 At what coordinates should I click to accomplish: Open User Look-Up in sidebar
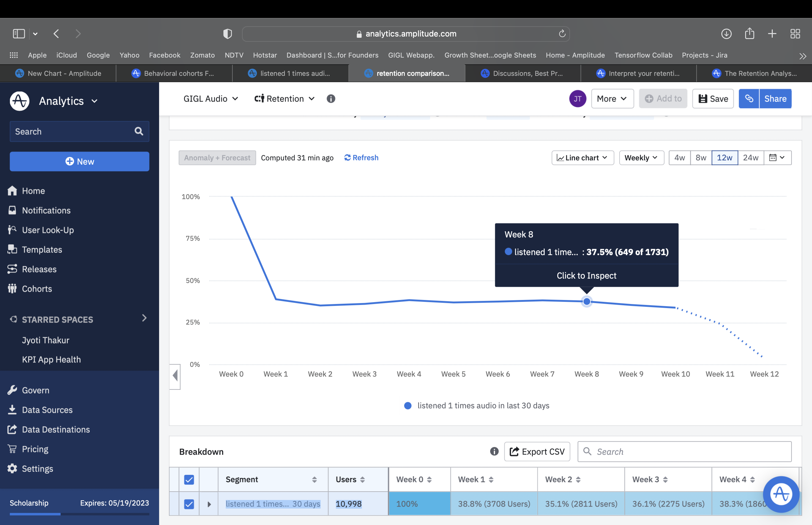click(x=48, y=230)
